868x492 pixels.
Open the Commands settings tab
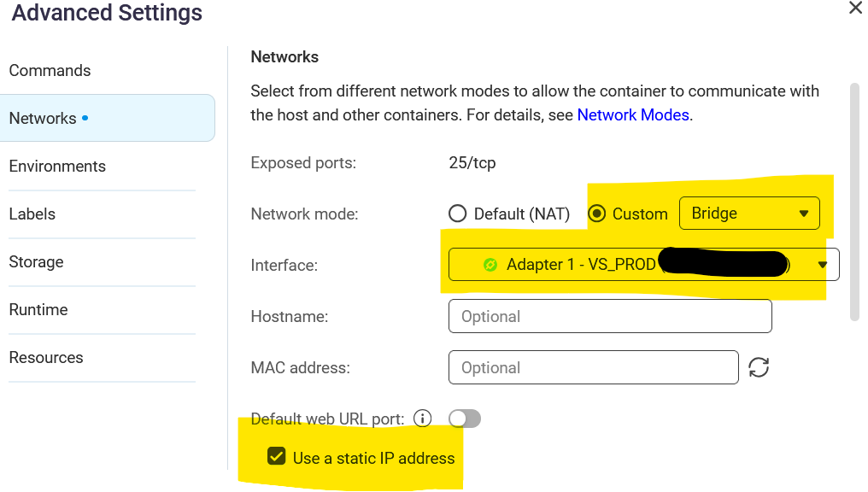(x=50, y=71)
